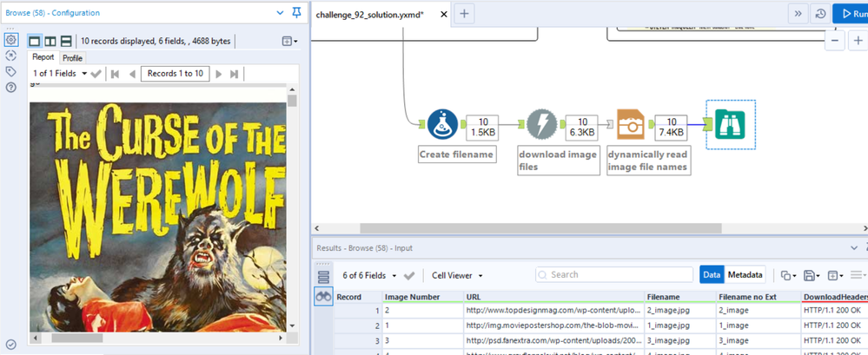Image resolution: width=868 pixels, height=355 pixels.
Task: Add new workflow tab with plus
Action: point(464,15)
